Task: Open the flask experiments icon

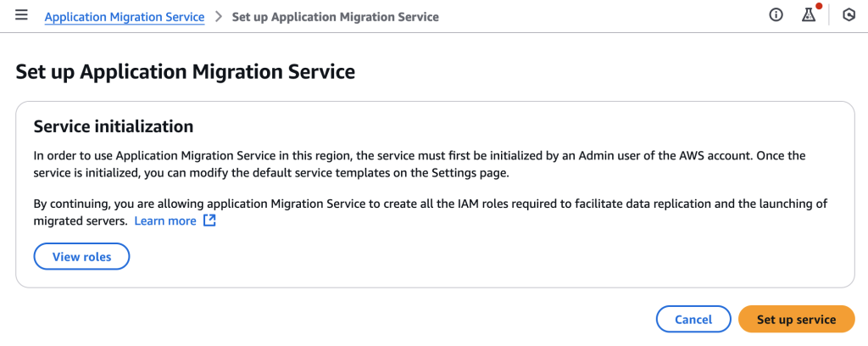Action: (808, 17)
